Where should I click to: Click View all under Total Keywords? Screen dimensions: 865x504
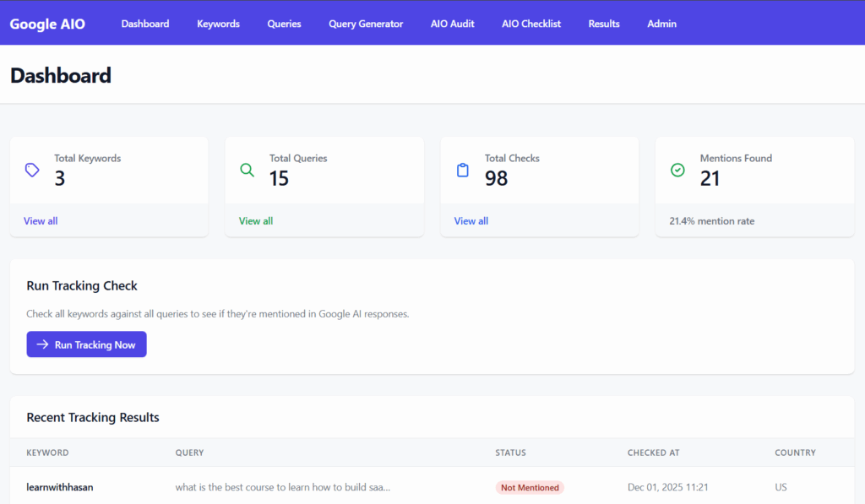click(x=41, y=220)
